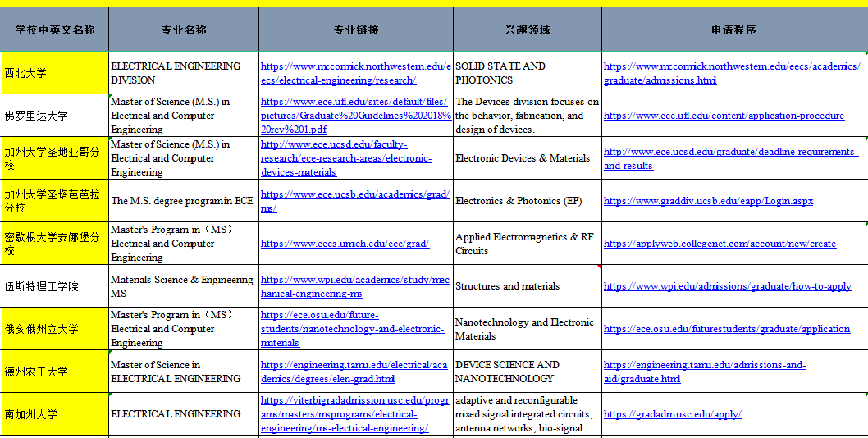Open the graddiv.ucsb.edu eapp Login link

coord(709,201)
